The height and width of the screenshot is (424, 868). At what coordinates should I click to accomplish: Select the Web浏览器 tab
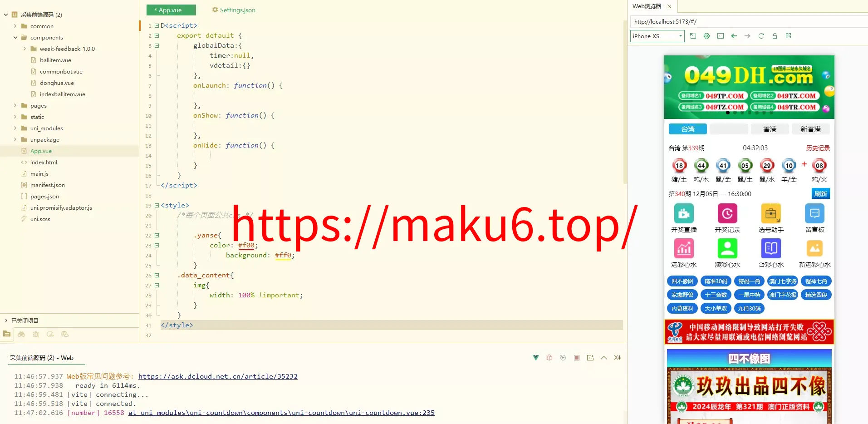click(647, 6)
